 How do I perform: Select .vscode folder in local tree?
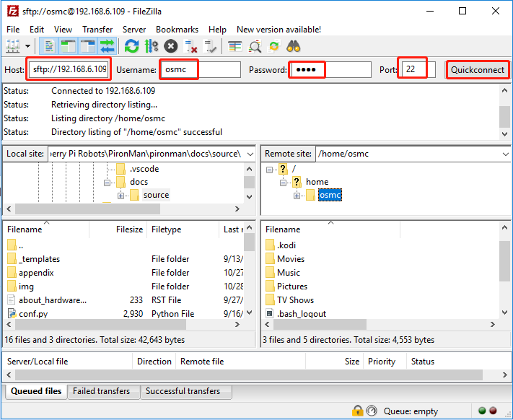click(144, 169)
